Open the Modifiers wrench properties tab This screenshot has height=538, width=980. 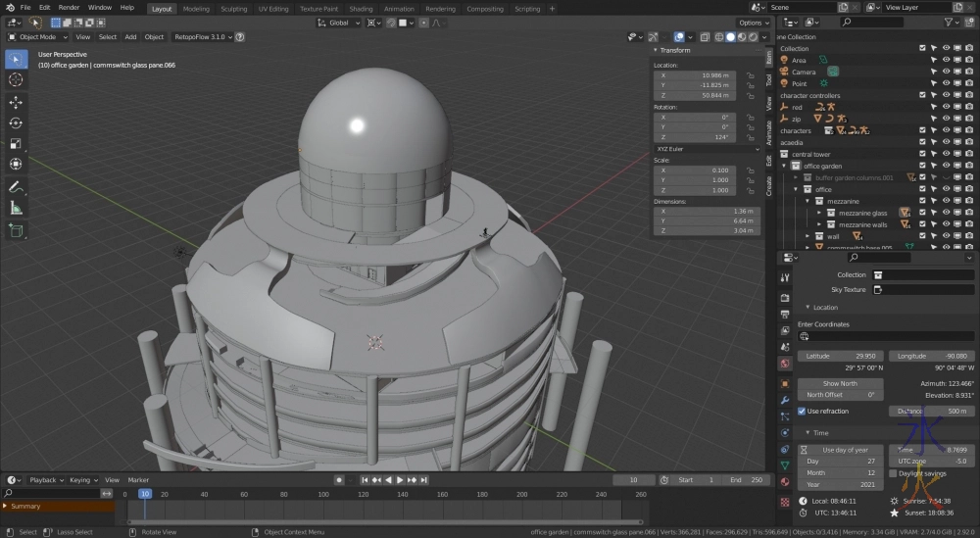point(784,400)
